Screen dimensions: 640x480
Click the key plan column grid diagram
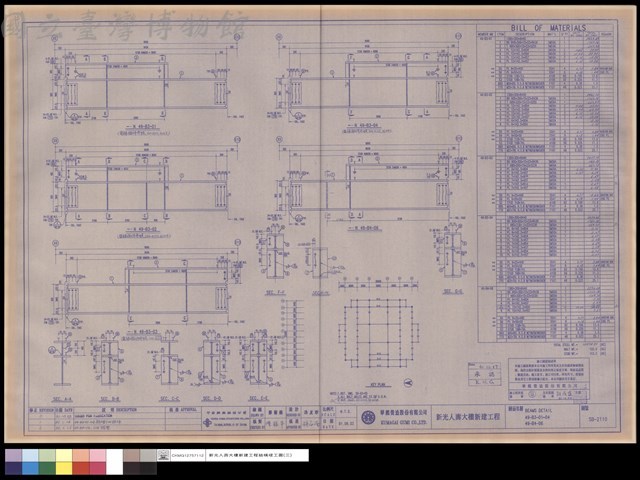tap(378, 333)
